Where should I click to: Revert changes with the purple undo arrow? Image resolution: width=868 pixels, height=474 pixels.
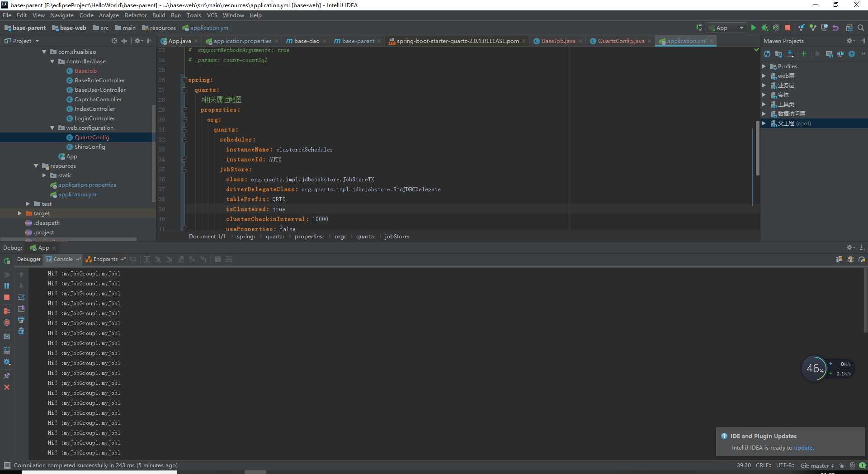835,28
